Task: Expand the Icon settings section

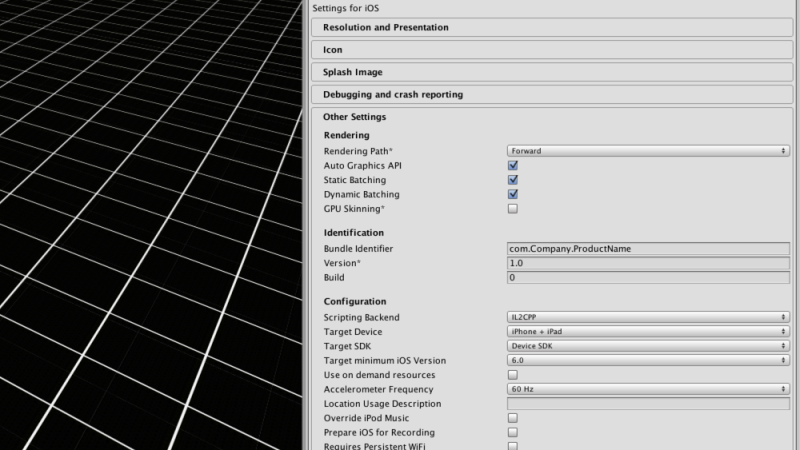Action: pos(552,50)
